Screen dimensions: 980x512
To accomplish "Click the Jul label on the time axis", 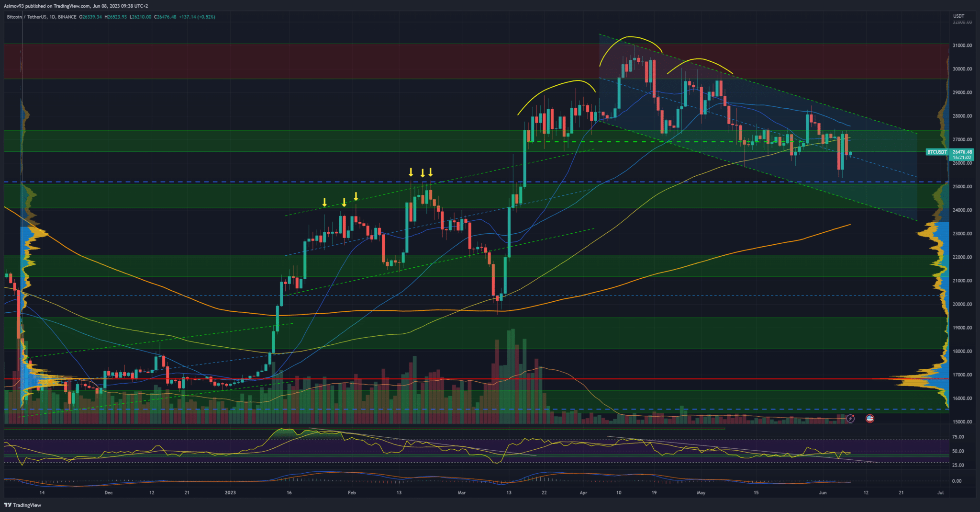I will point(940,493).
